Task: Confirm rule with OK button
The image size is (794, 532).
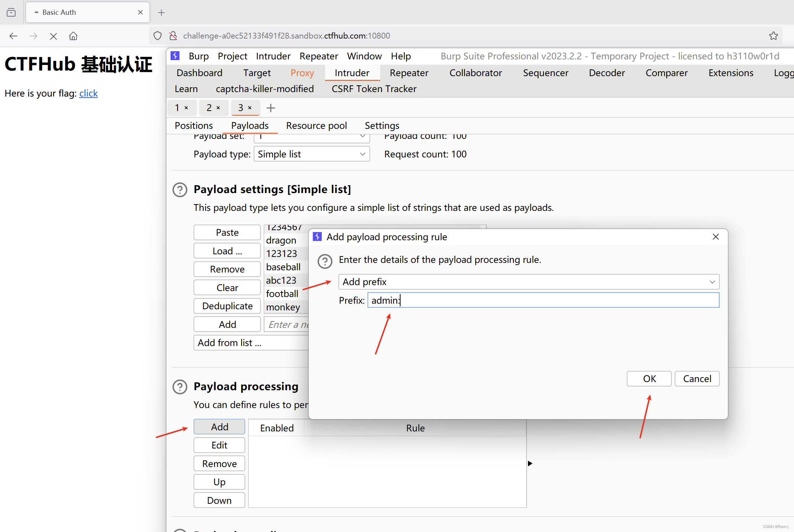Action: (649, 379)
